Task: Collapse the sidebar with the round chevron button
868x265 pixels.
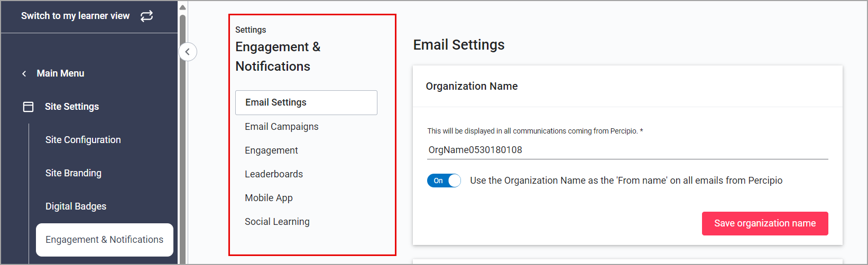Action: 188,52
